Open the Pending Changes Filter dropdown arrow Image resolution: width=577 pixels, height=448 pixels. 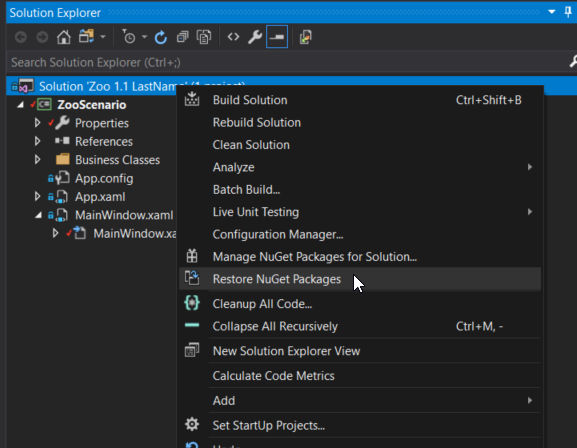[x=144, y=37]
